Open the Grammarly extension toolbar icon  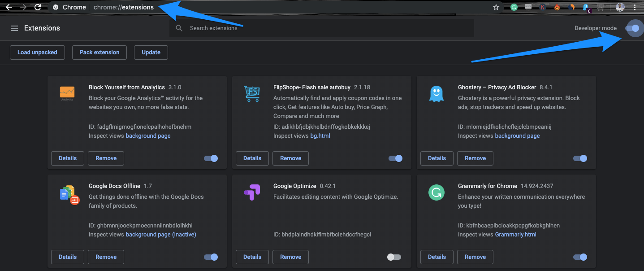[514, 7]
